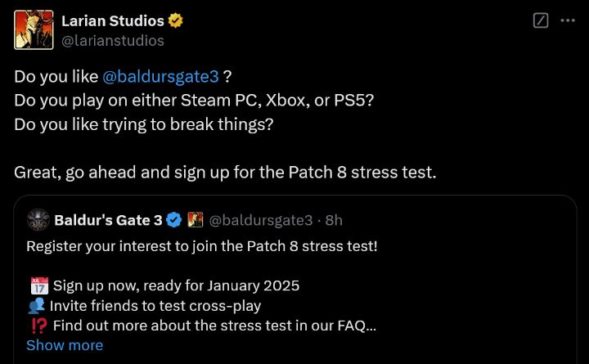The height and width of the screenshot is (364, 589).
Task: Expand the quoted post with Show more
Action: click(65, 345)
